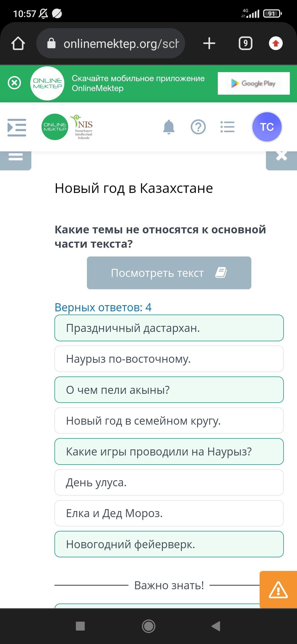Image resolution: width=297 pixels, height=644 pixels.
Task: Tap the red update arrow icon
Action: pos(276,43)
